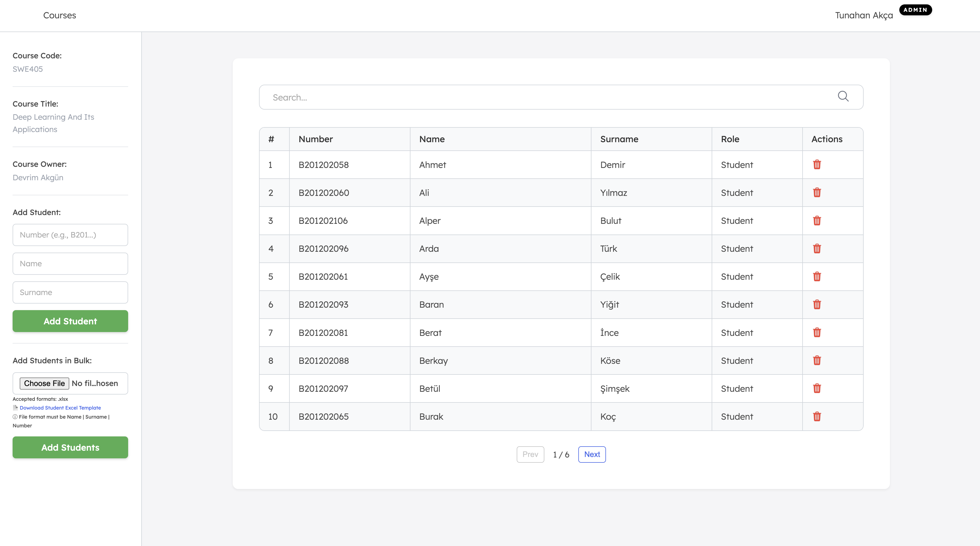Viewport: 980px width, 546px height.
Task: Open Tunahan Akça user profile
Action: [864, 15]
